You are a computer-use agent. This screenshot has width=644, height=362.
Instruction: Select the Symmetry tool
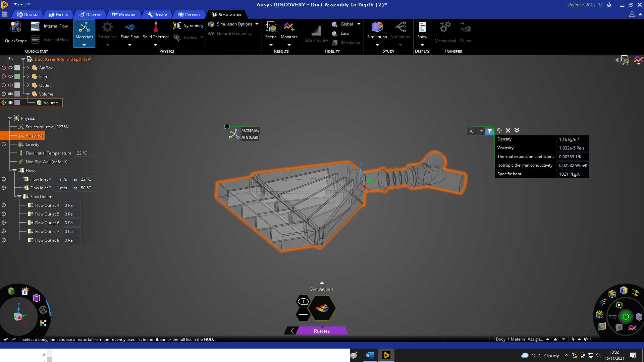tap(188, 25)
